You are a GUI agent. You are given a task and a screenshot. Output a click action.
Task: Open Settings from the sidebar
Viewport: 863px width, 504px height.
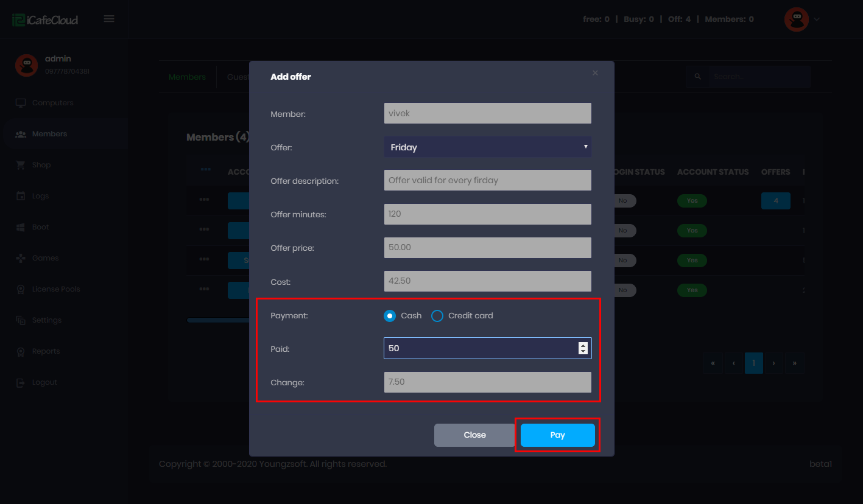pos(46,320)
